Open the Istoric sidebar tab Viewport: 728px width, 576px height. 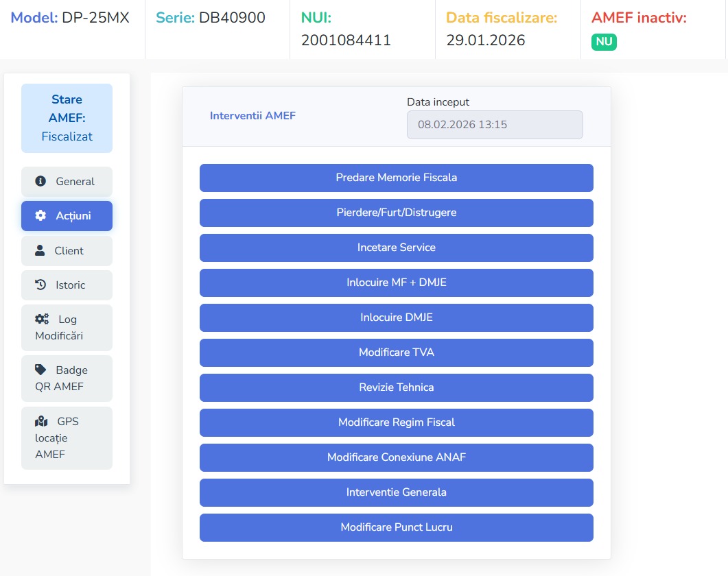point(67,285)
